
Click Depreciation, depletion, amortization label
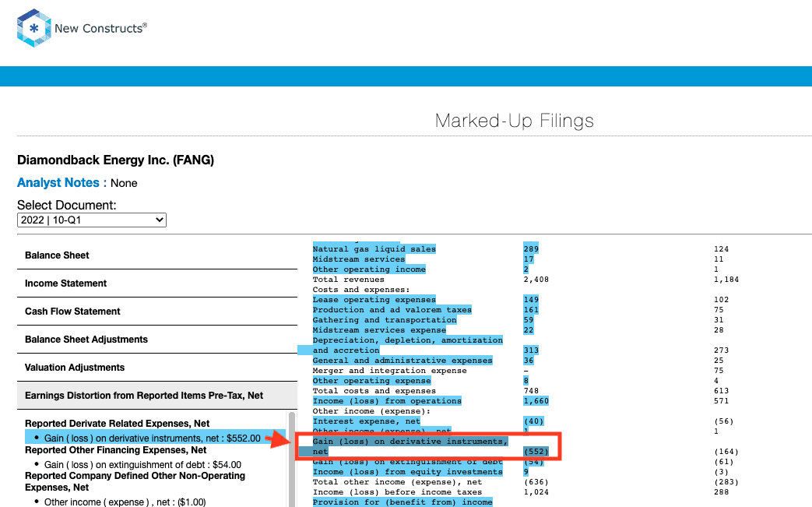(407, 340)
